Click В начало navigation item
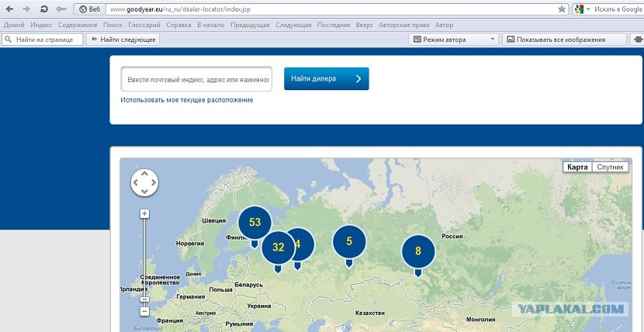Image resolution: width=644 pixels, height=332 pixels. pos(211,25)
